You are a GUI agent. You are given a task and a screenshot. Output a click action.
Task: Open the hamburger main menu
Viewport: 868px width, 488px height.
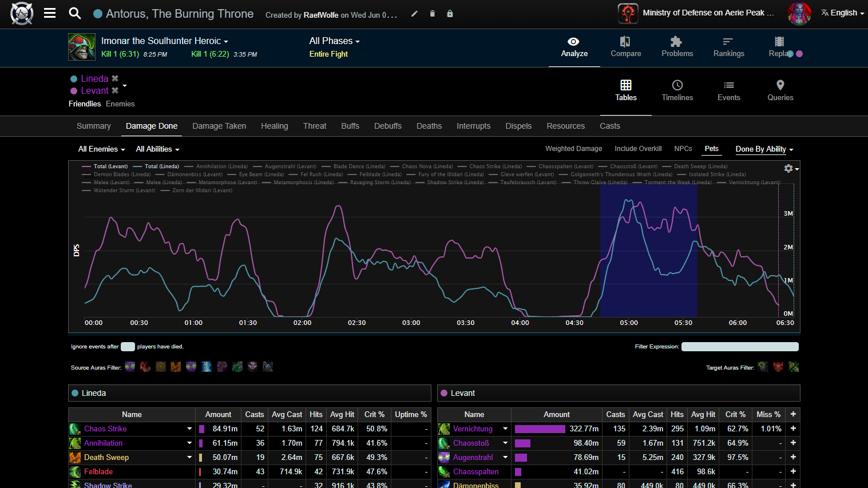[50, 13]
